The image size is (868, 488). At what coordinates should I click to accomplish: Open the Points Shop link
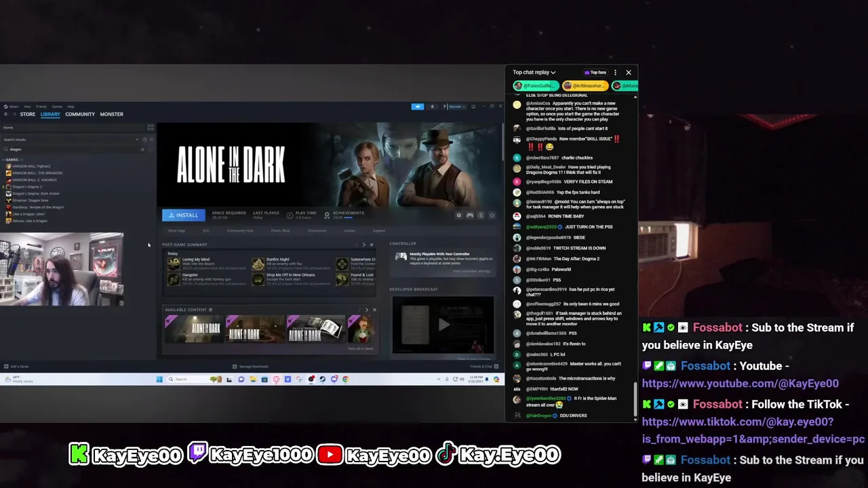point(280,230)
